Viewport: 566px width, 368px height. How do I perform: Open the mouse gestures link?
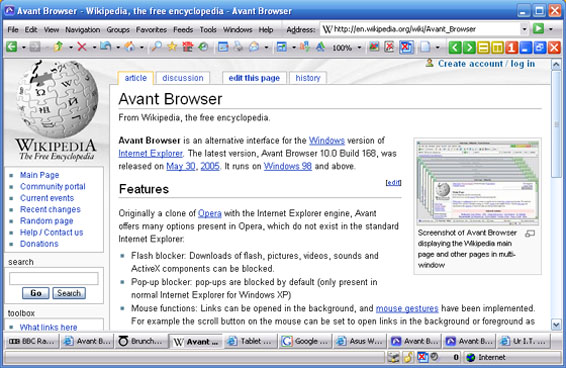(x=407, y=308)
